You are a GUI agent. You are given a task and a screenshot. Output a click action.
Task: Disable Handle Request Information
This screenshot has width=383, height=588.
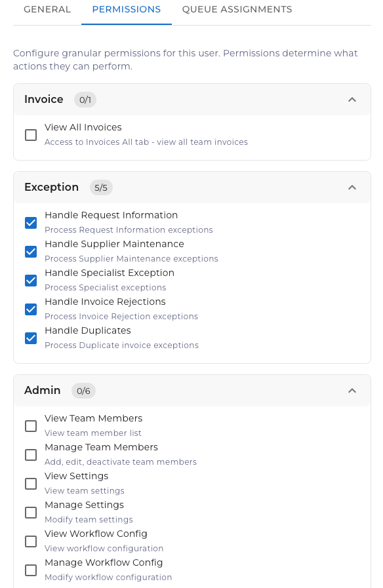30,223
